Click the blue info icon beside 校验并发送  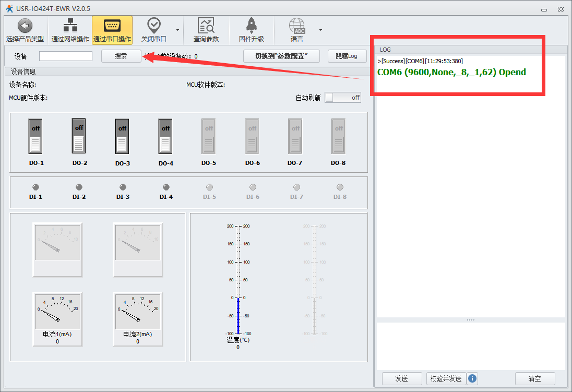(x=472, y=378)
